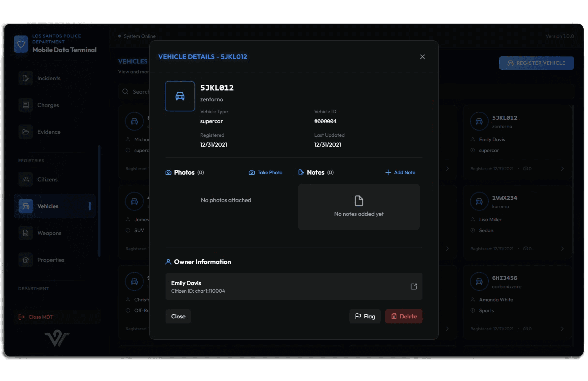The image size is (588, 381).
Task: Open Weapons registry in sidebar
Action: point(55,233)
